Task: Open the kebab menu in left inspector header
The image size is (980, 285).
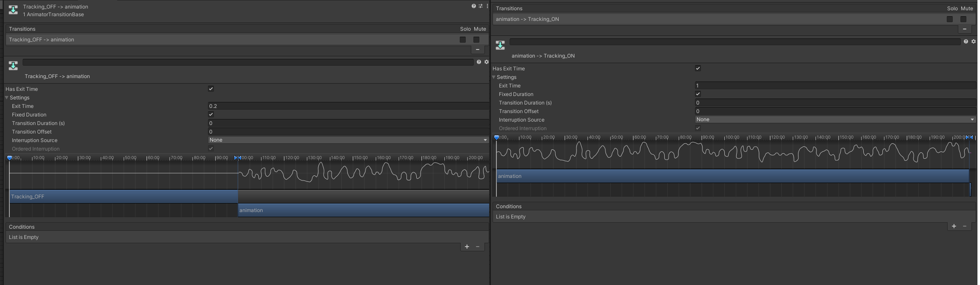Action: coord(487,6)
